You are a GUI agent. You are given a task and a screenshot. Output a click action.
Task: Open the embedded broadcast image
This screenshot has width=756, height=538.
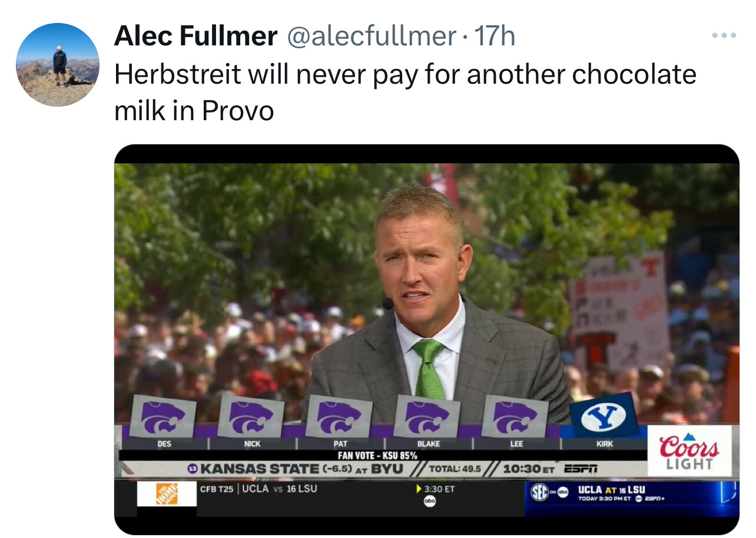[x=426, y=339]
